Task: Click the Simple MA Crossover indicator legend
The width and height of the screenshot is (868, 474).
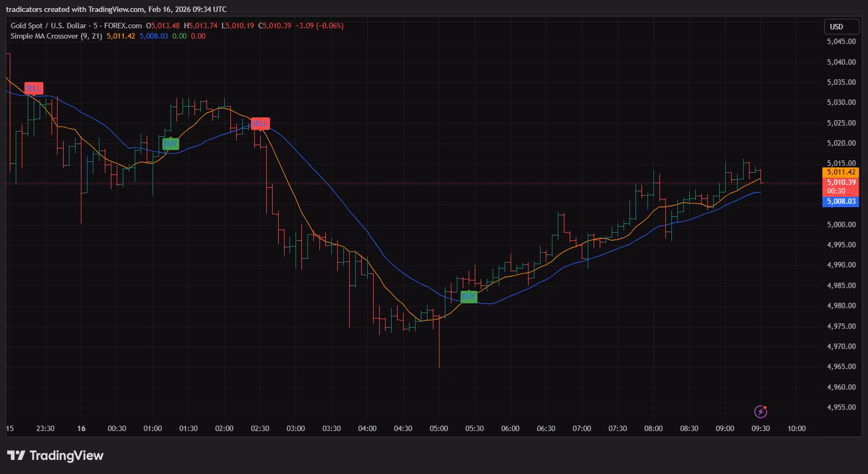Action: (56, 36)
